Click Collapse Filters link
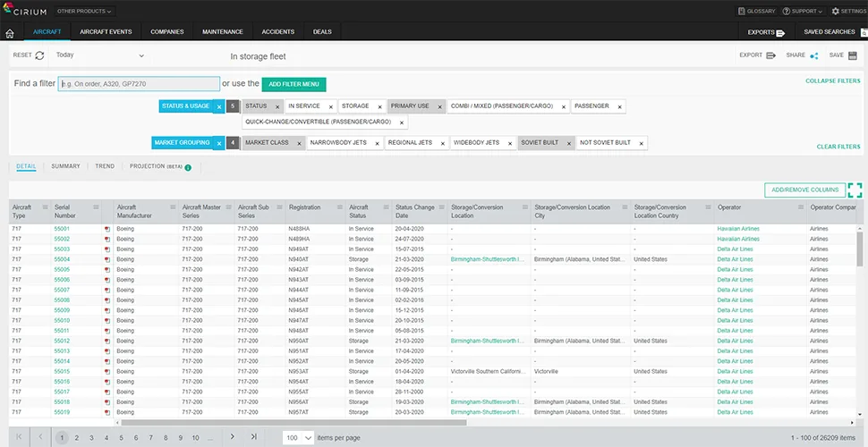 tap(832, 80)
